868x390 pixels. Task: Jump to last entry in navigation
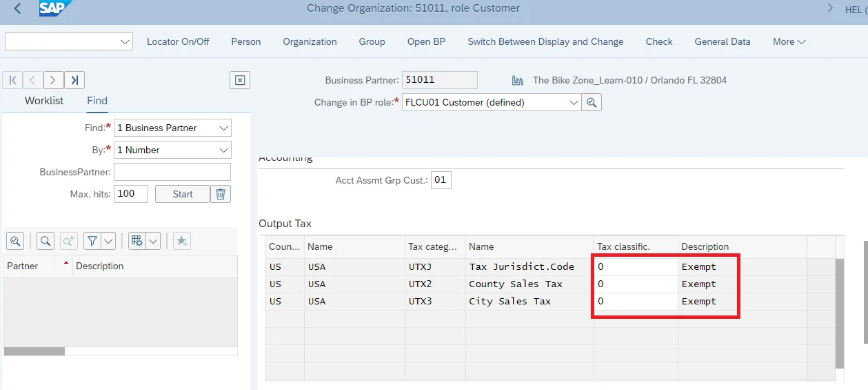click(x=74, y=80)
